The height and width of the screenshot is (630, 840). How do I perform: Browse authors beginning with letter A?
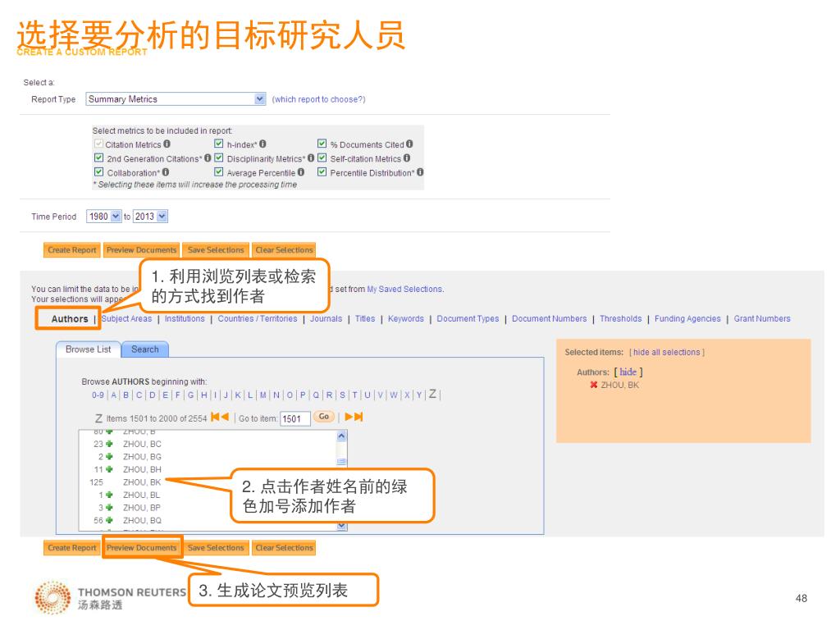[x=113, y=395]
